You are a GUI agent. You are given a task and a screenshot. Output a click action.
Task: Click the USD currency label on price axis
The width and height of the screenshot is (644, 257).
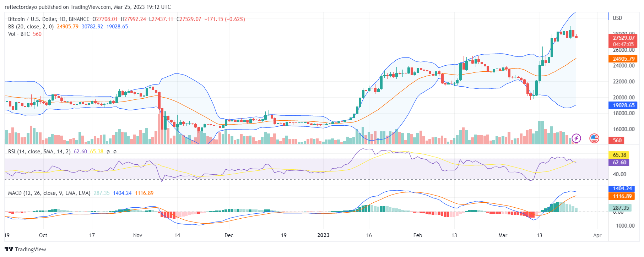[617, 18]
